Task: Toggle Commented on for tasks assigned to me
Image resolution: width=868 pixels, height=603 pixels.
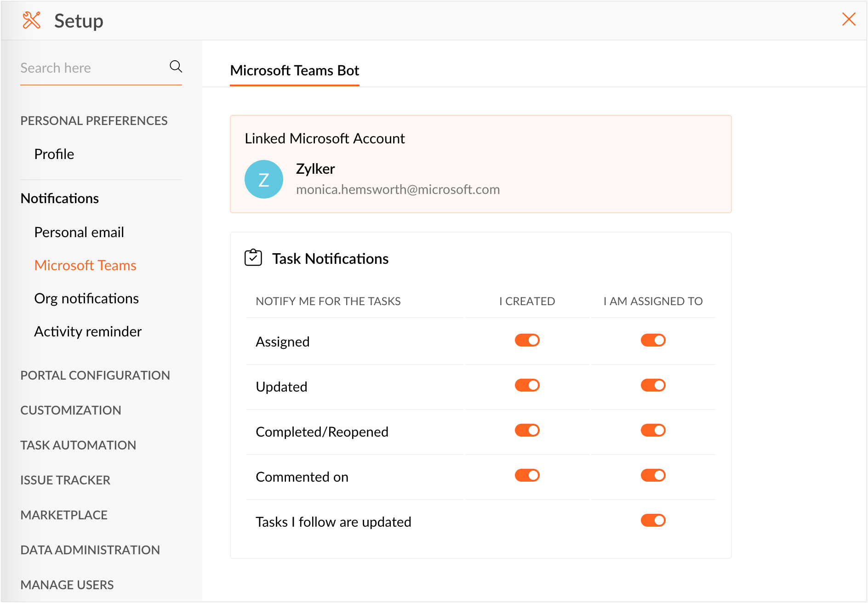Action: tap(653, 475)
